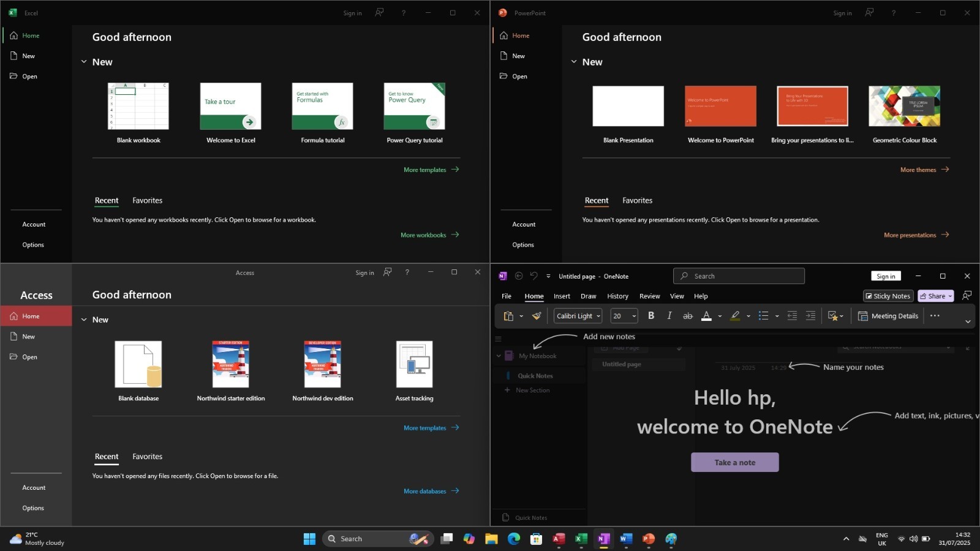The height and width of the screenshot is (551, 980).
Task: Click Sign in button in OneNote
Action: (886, 276)
